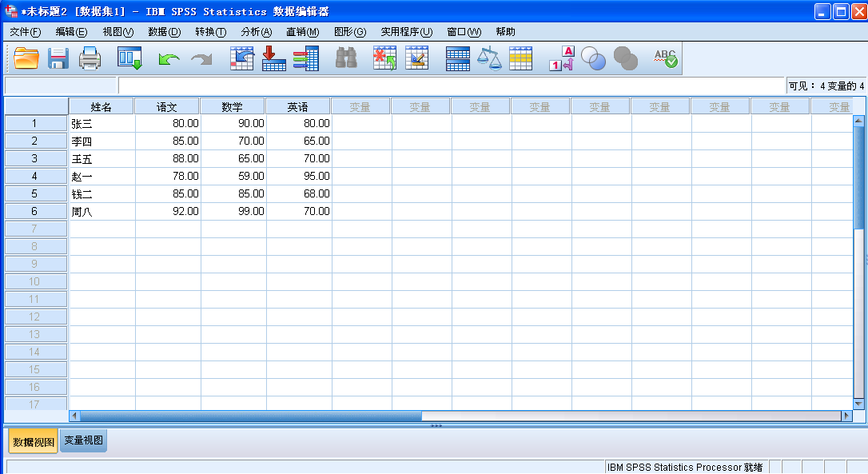The width and height of the screenshot is (868, 474).
Task: Select the 数学 column header
Action: (233, 107)
